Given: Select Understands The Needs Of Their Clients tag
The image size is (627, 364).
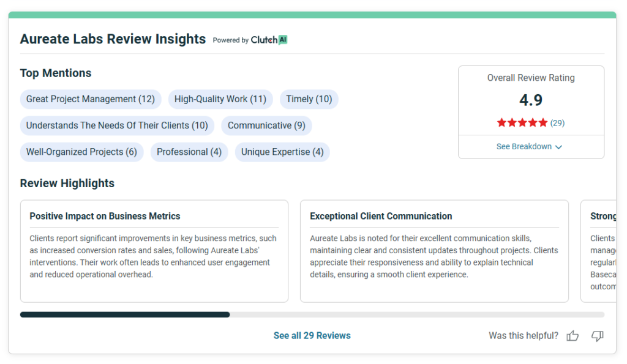Looking at the screenshot, I should 117,125.
